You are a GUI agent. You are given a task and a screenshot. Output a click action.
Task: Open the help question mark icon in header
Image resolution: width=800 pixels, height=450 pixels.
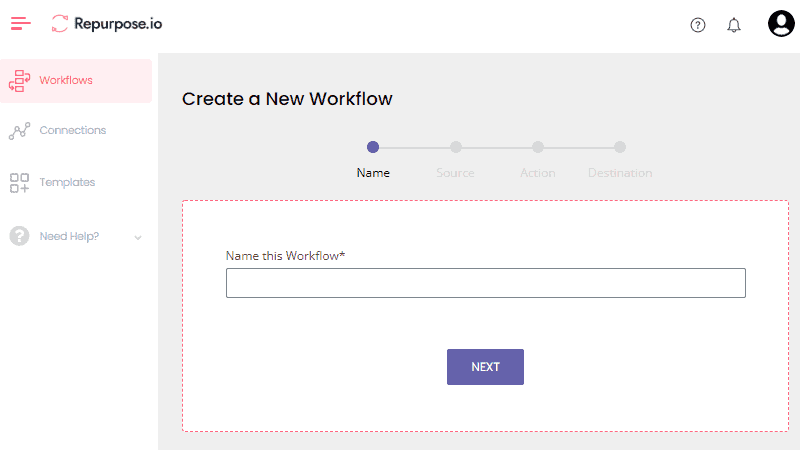tap(697, 25)
